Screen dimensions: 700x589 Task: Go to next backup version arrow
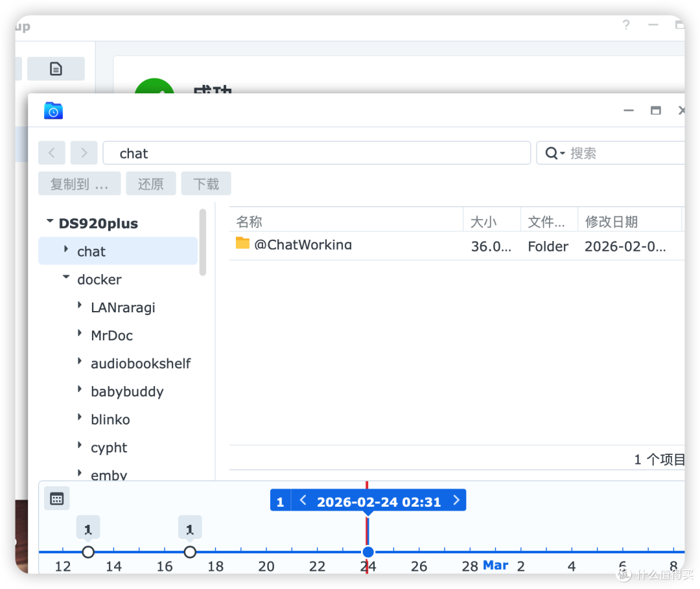coord(456,500)
